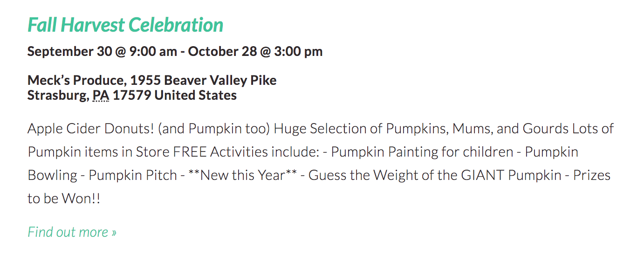
Task: Click the "(and Pumpkin too)" parenthetical
Action: click(x=214, y=129)
